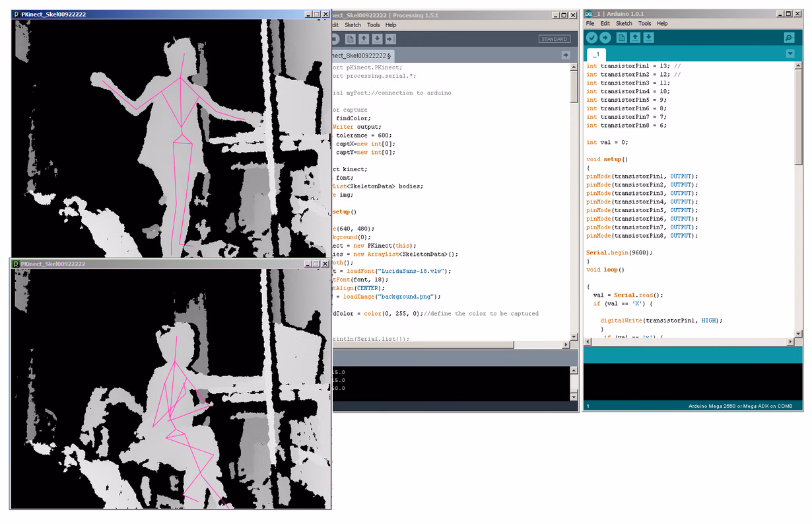
Task: Select the _1 sketch tab in Arduino
Action: click(596, 55)
